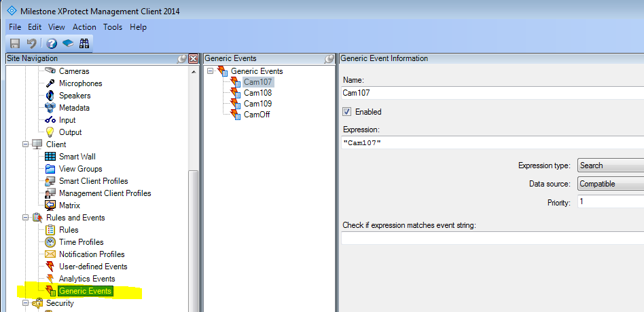Select the Client node label
This screenshot has height=312, width=644.
pos(56,144)
